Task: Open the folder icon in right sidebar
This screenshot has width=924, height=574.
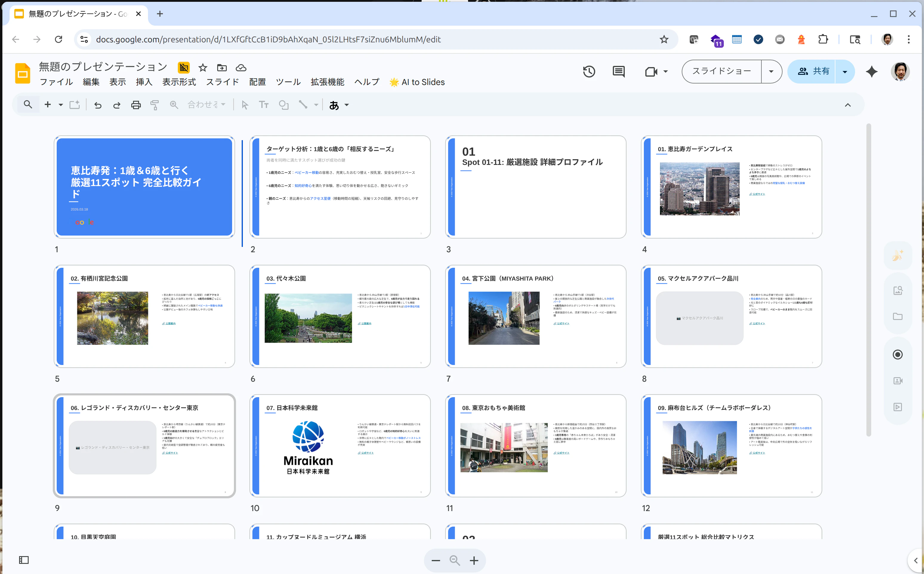Action: coord(898,317)
